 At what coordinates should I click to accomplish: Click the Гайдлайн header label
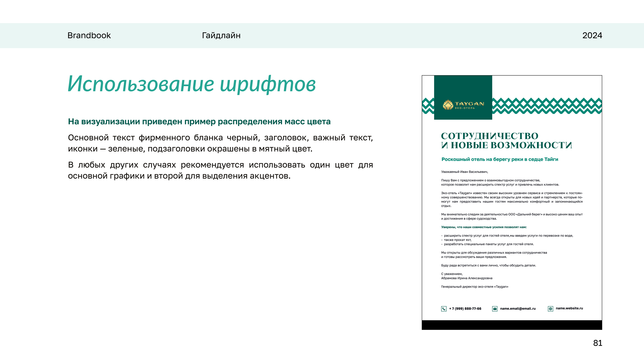coord(221,35)
